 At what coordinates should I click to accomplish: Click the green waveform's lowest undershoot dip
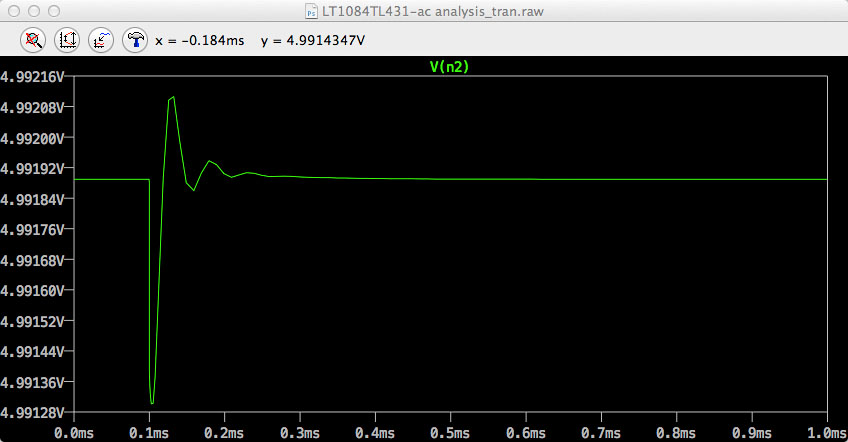point(152,403)
